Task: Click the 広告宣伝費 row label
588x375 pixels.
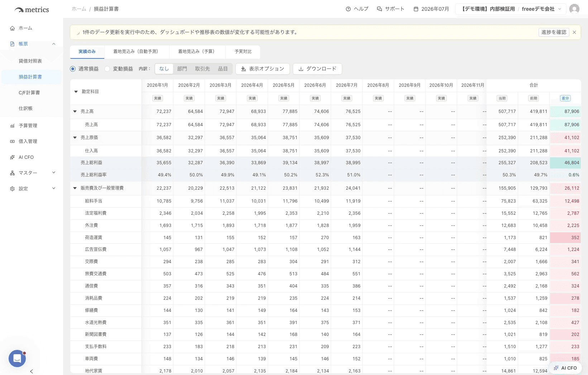Action: point(96,250)
